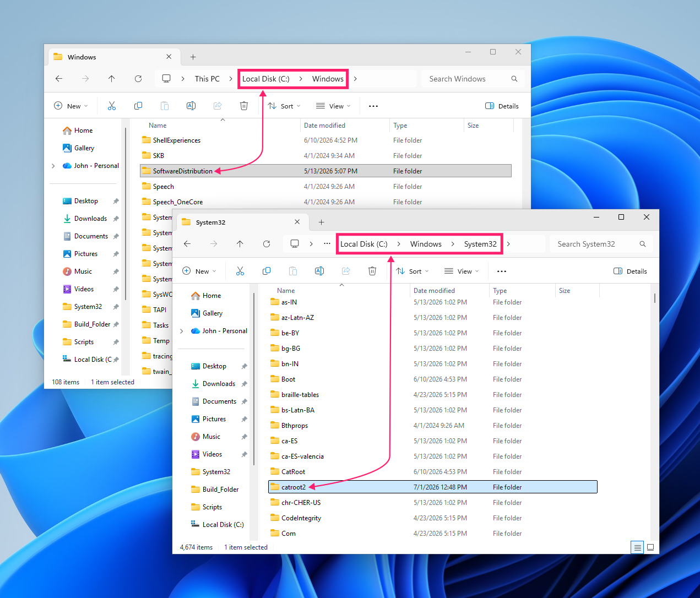
Task: Click Share icon in Windows window toolbar
Action: point(218,106)
